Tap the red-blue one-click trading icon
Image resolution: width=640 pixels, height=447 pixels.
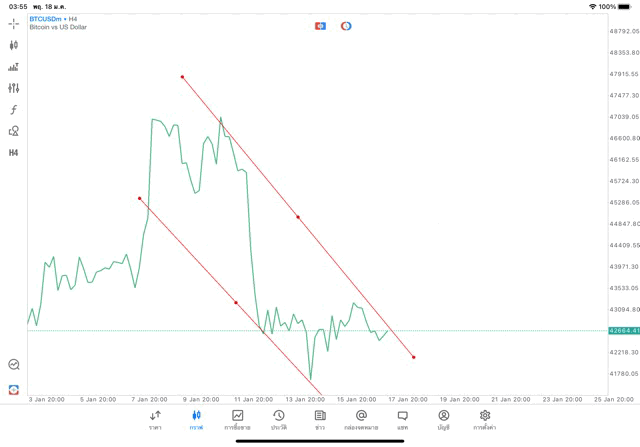coord(320,25)
